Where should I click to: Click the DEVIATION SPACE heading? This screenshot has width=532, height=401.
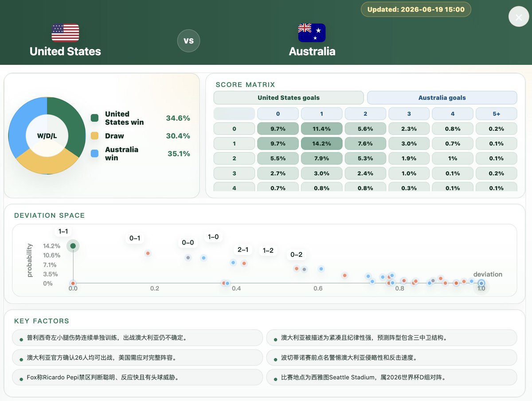(50, 216)
